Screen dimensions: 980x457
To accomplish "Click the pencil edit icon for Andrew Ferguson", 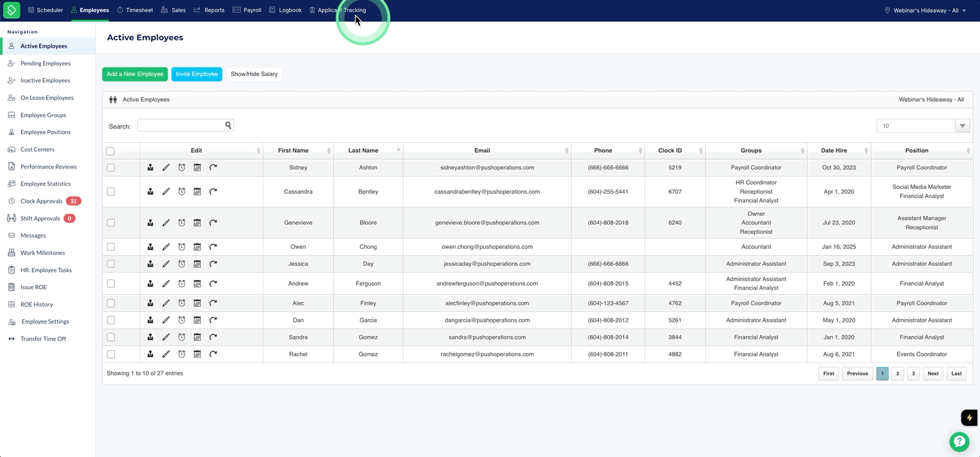I will pyautogui.click(x=166, y=284).
